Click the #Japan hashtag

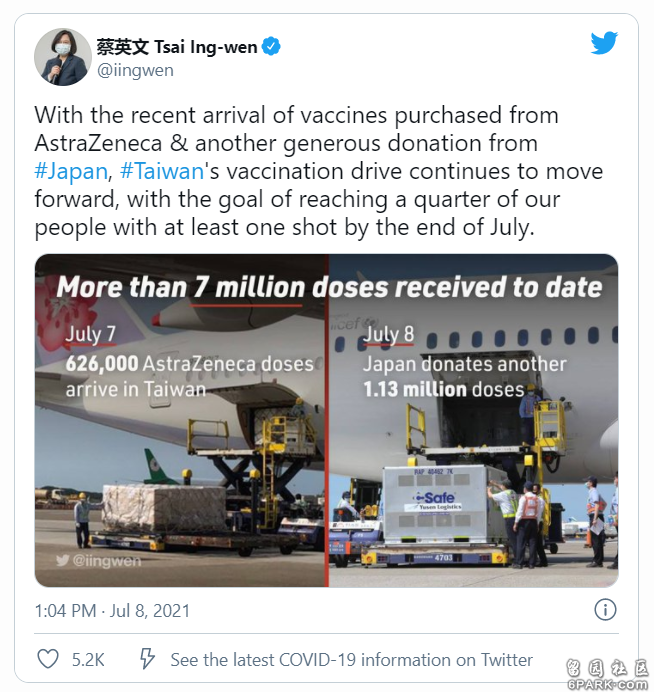[71, 171]
